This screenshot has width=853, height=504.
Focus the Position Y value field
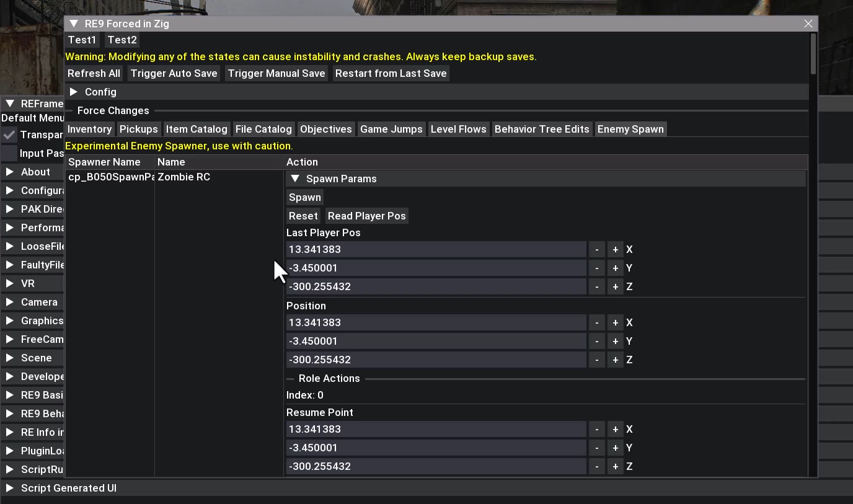pos(436,341)
